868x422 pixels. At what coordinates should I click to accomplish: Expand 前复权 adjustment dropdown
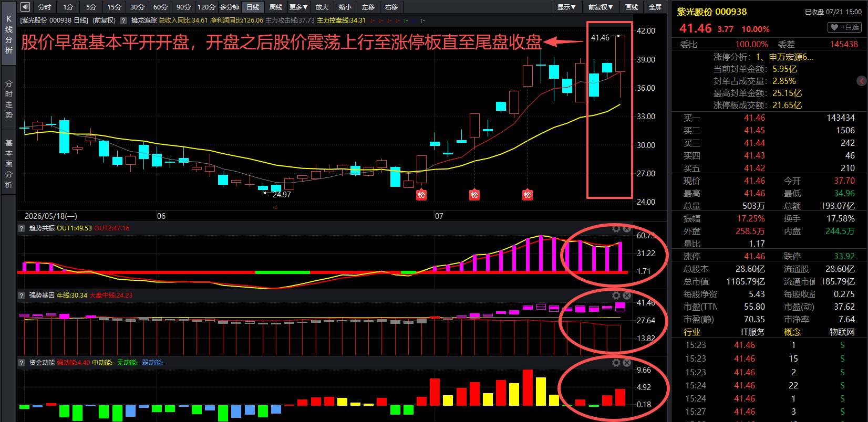coord(601,7)
